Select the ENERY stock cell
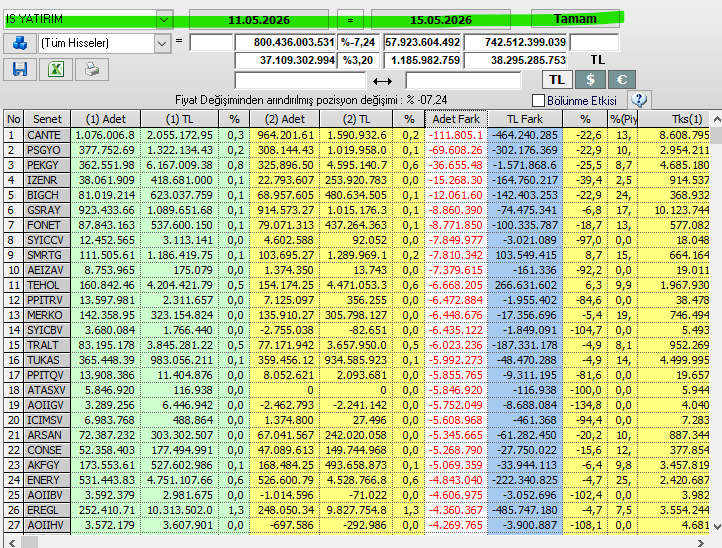 (x=47, y=480)
